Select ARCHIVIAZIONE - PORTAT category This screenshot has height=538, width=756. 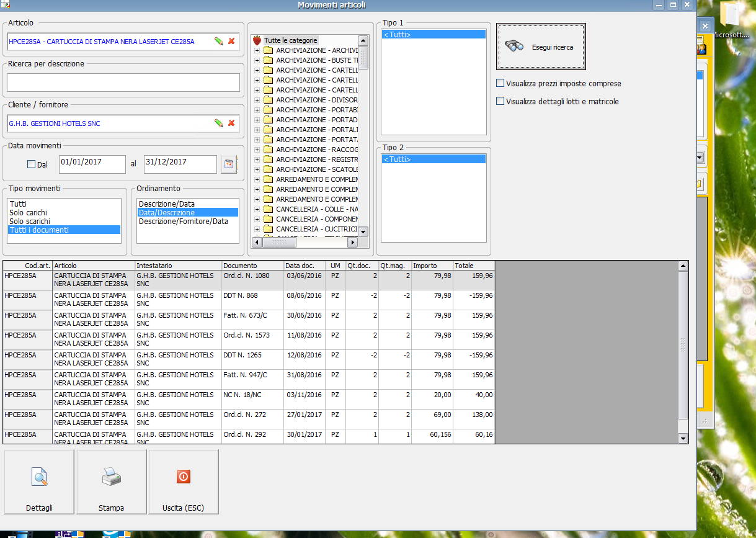(x=317, y=140)
